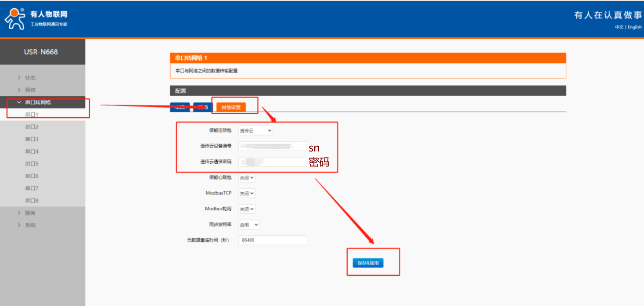
Task: Open the Modbus轮询 dropdown
Action: coord(246,209)
